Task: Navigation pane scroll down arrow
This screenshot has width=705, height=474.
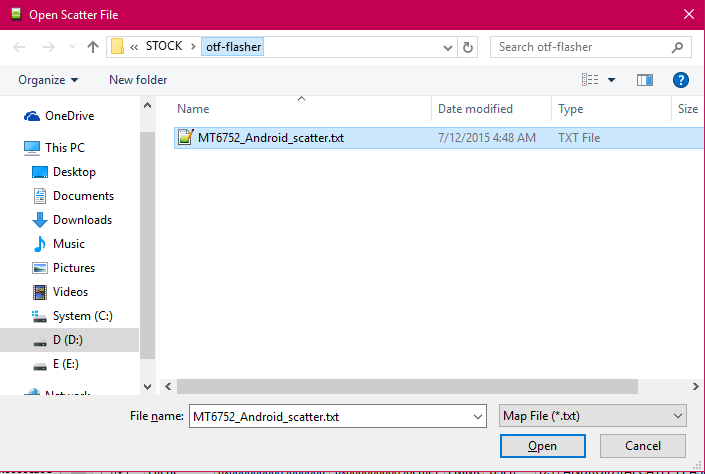Action: pyautogui.click(x=147, y=387)
